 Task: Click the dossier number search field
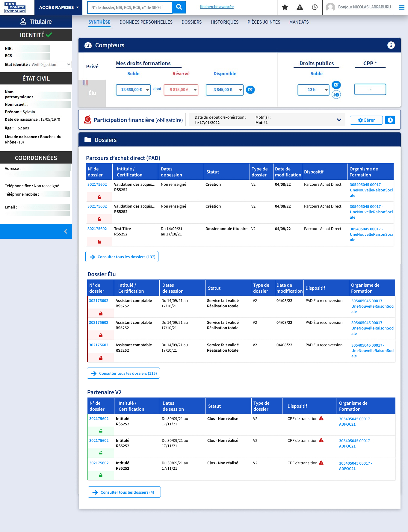coord(130,7)
